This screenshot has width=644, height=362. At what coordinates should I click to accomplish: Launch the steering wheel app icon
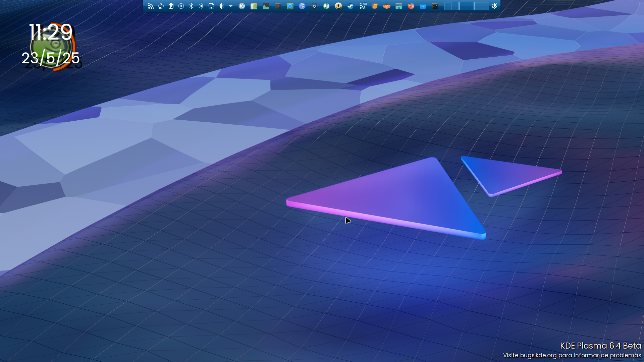[314, 6]
